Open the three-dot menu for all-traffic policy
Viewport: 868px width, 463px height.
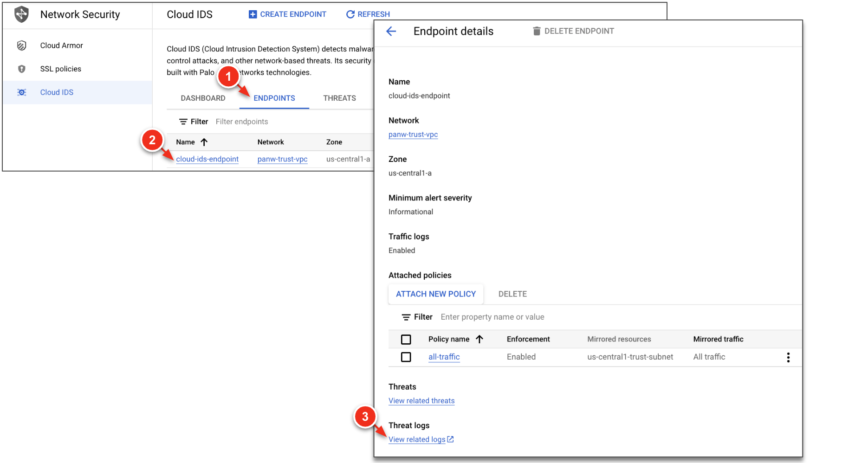[x=788, y=357]
